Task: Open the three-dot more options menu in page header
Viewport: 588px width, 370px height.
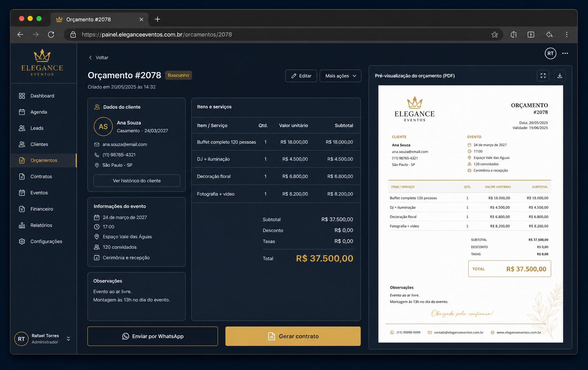Action: coord(565,53)
